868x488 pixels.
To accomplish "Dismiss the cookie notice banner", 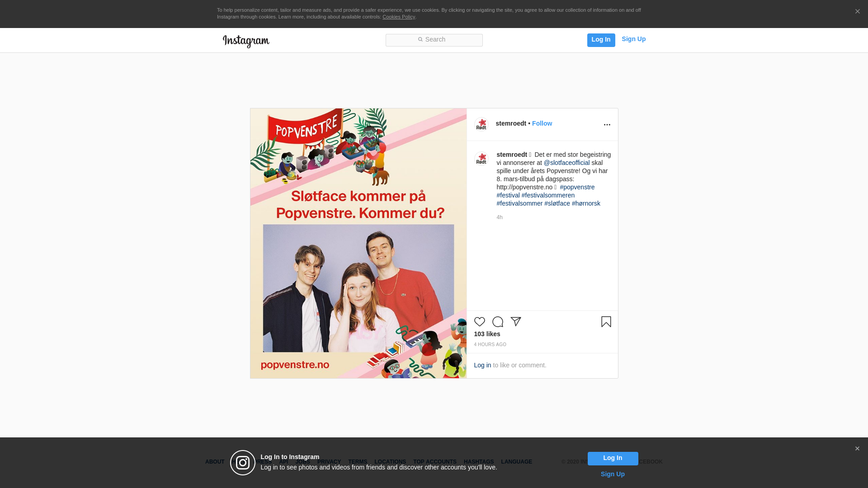I will point(857,12).
